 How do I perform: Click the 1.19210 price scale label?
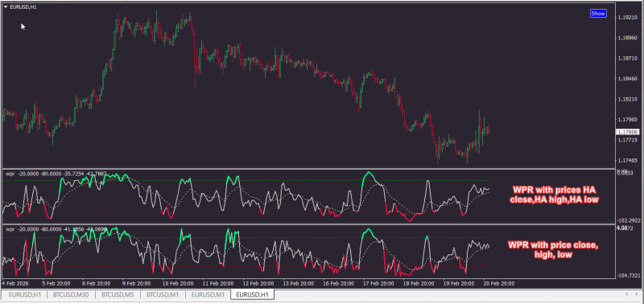point(628,18)
